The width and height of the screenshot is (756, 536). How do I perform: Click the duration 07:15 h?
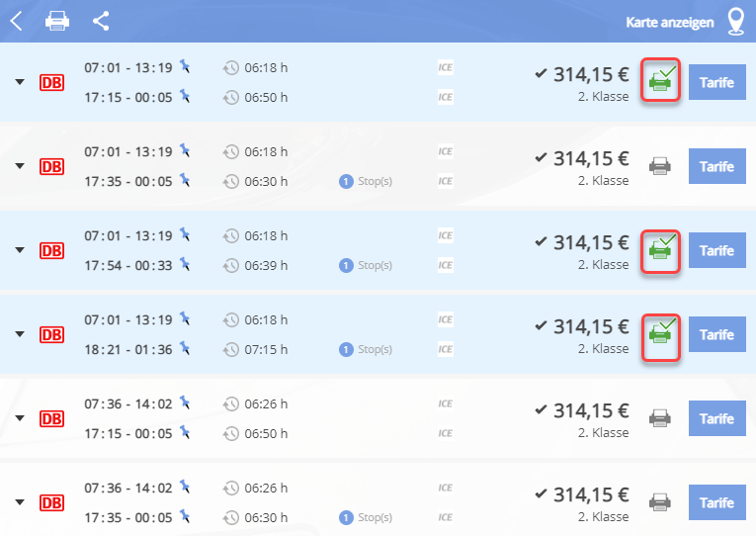point(266,349)
